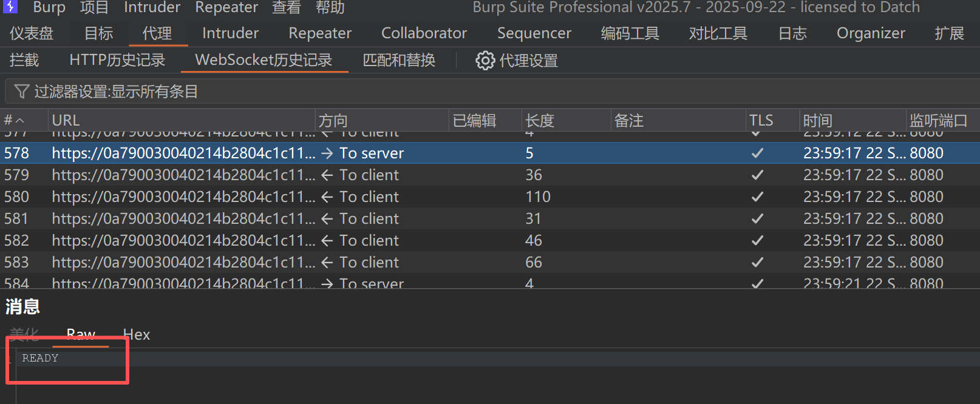Click the To client arrow in row 579
This screenshot has height=404, width=980.
point(327,175)
